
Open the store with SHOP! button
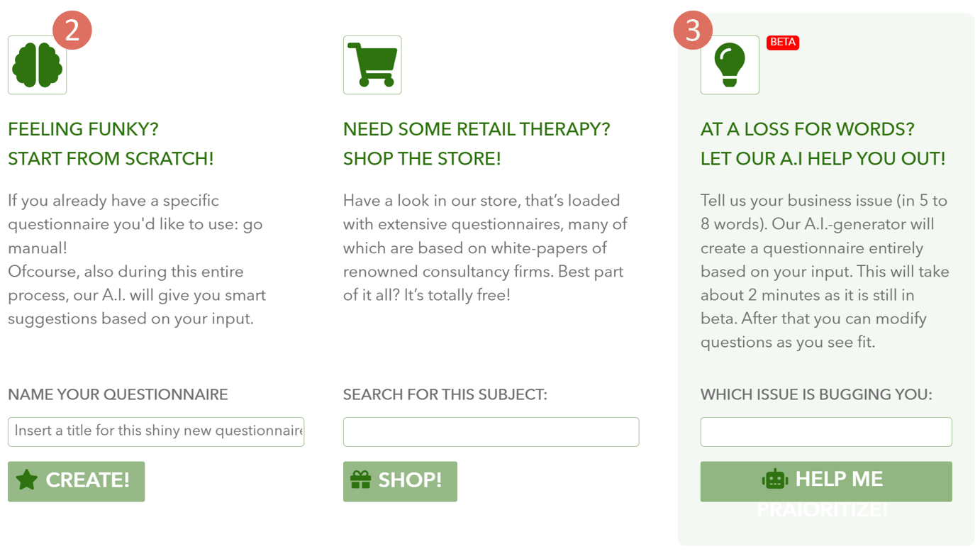[x=400, y=482]
